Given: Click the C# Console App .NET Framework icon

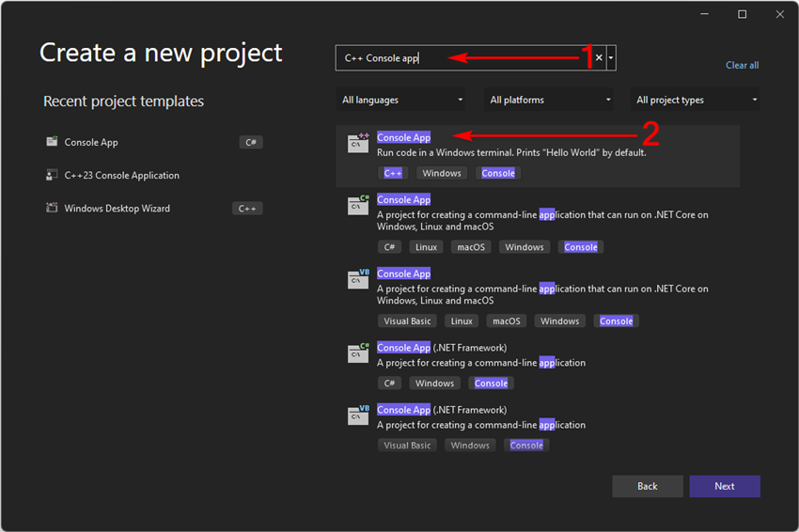Looking at the screenshot, I should coord(358,352).
